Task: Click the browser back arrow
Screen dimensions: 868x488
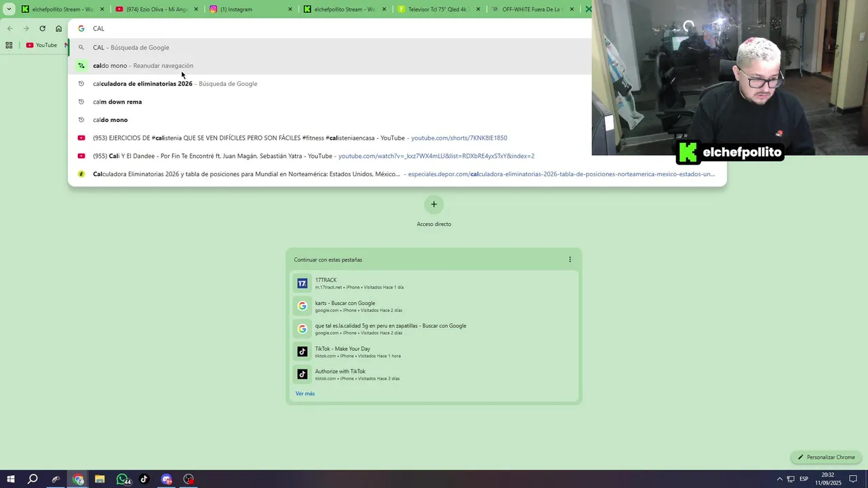Action: [9, 28]
